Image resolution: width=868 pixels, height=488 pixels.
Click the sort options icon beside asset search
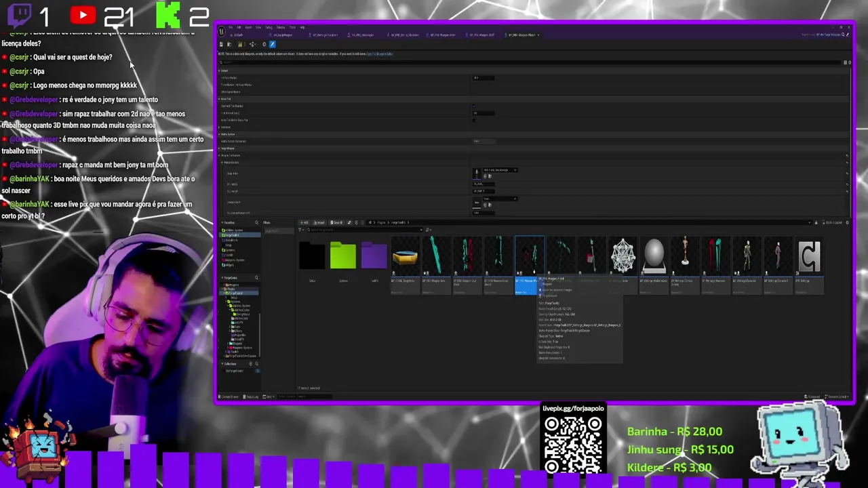pyautogui.click(x=427, y=229)
